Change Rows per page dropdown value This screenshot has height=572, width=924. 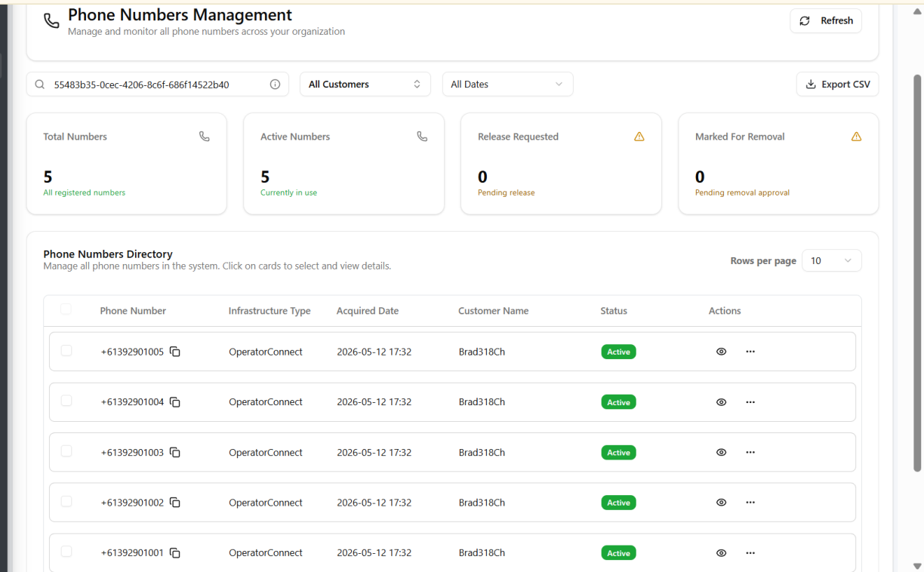click(831, 260)
